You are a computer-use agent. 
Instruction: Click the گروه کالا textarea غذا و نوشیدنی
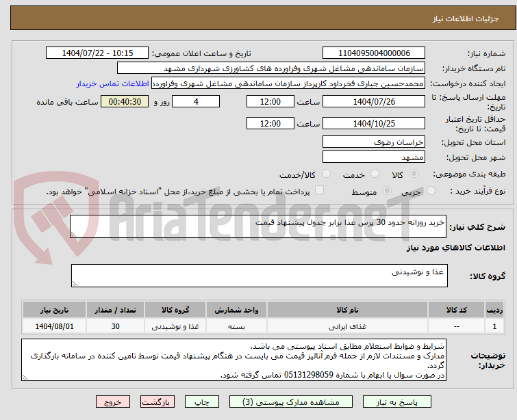pyautogui.click(x=259, y=276)
